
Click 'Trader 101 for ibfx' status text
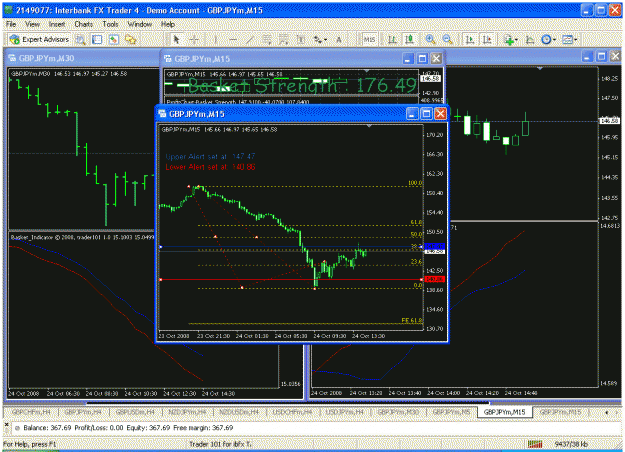tap(220, 444)
